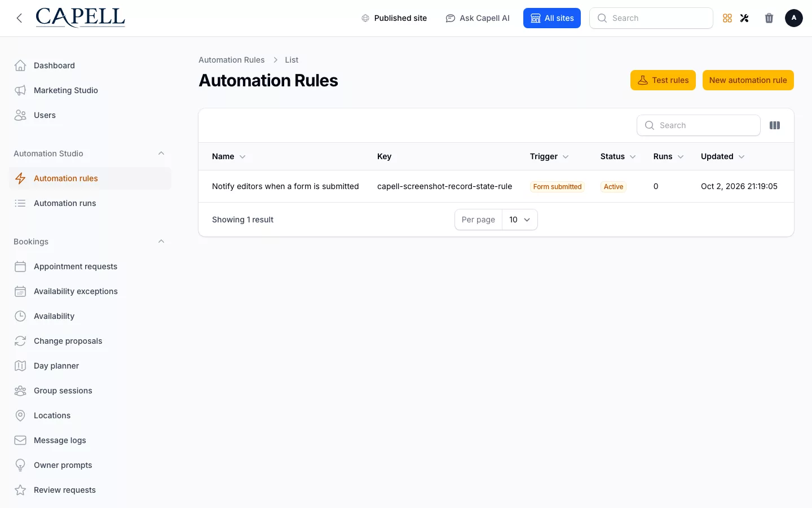This screenshot has height=508, width=812.
Task: Click the back arrow beside the Capell logo
Action: (x=20, y=18)
